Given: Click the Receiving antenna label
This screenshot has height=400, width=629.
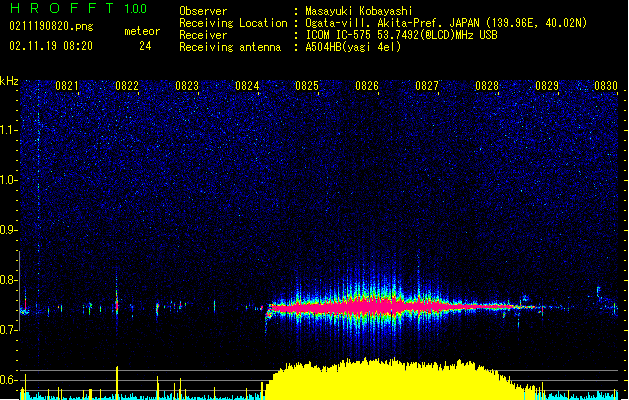Looking at the screenshot, I should click(230, 47).
